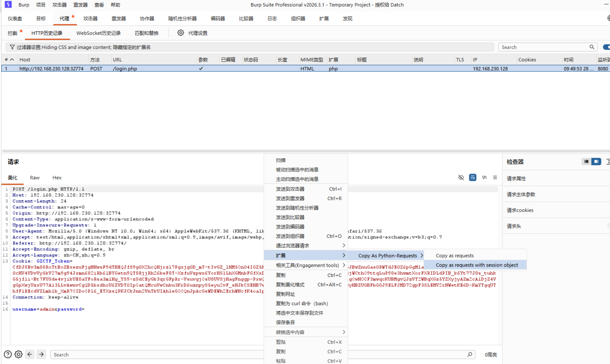
Task: Go to next search match arrow
Action: 41,354
